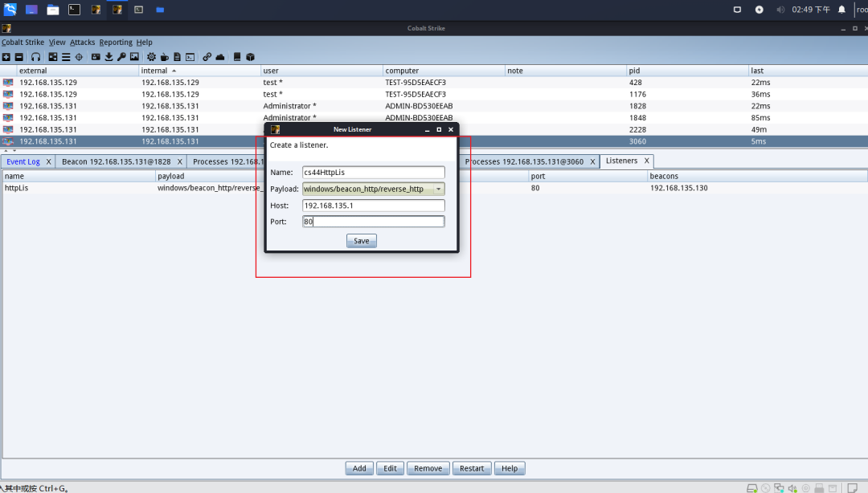
Task: Select the Listeners tab
Action: click(621, 161)
